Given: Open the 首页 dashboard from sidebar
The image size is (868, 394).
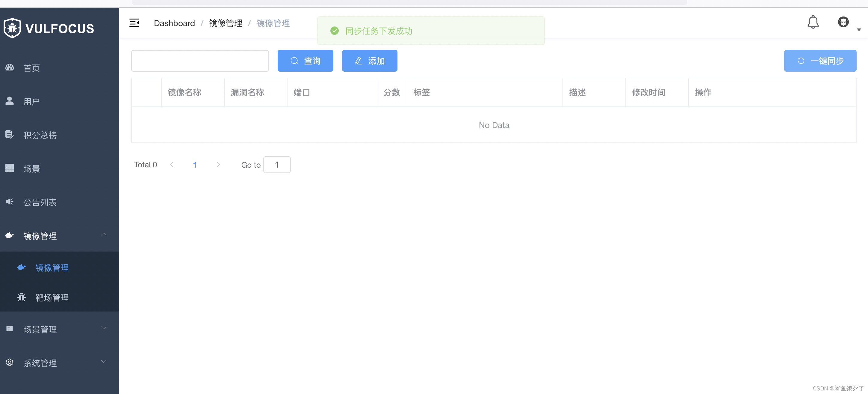Looking at the screenshot, I should [x=31, y=68].
